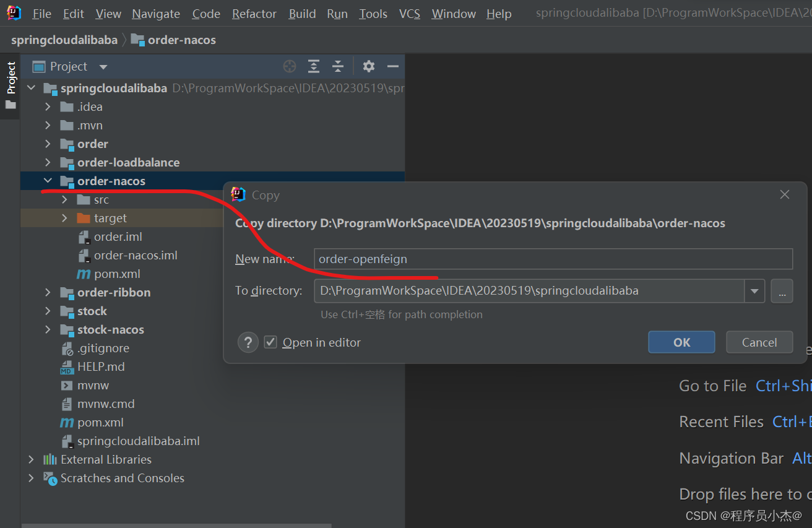
Task: Open the Run menu
Action: [x=337, y=14]
